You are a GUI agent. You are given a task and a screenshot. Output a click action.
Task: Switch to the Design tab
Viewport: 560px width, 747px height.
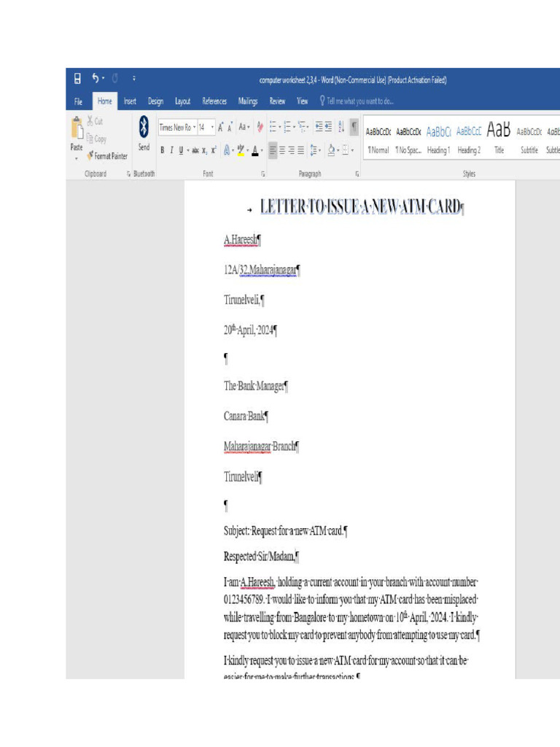point(156,101)
